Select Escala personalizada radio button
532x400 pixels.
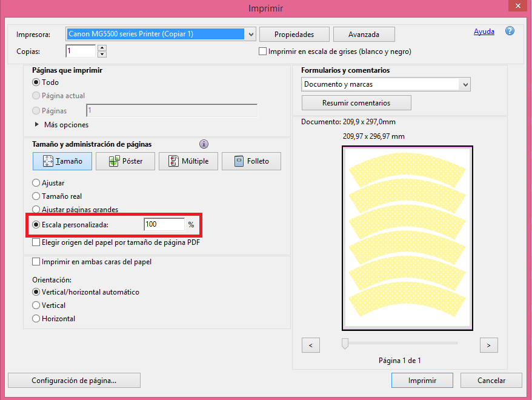[36, 225]
